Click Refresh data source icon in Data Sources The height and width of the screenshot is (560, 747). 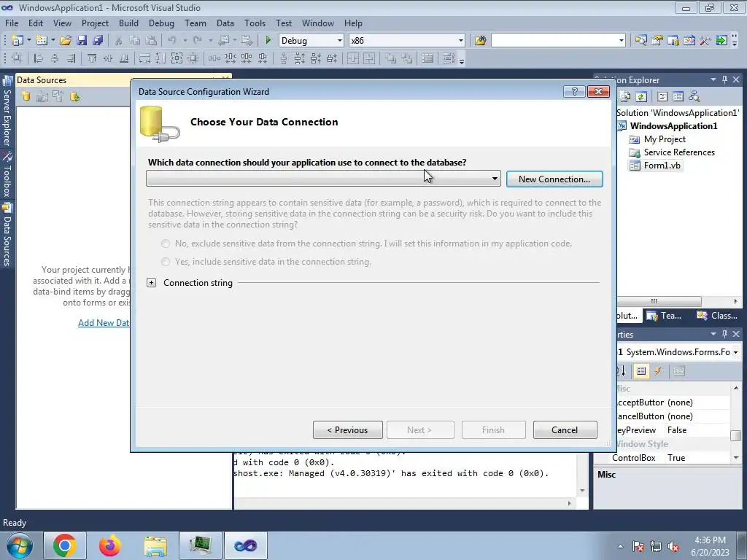point(74,97)
